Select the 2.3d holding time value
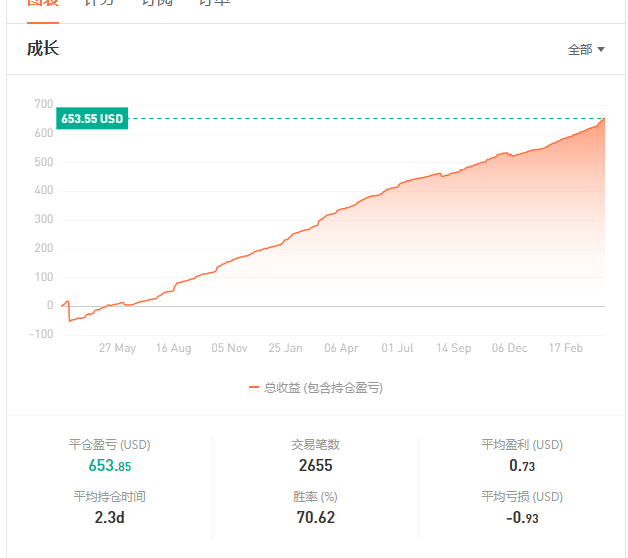 109,518
